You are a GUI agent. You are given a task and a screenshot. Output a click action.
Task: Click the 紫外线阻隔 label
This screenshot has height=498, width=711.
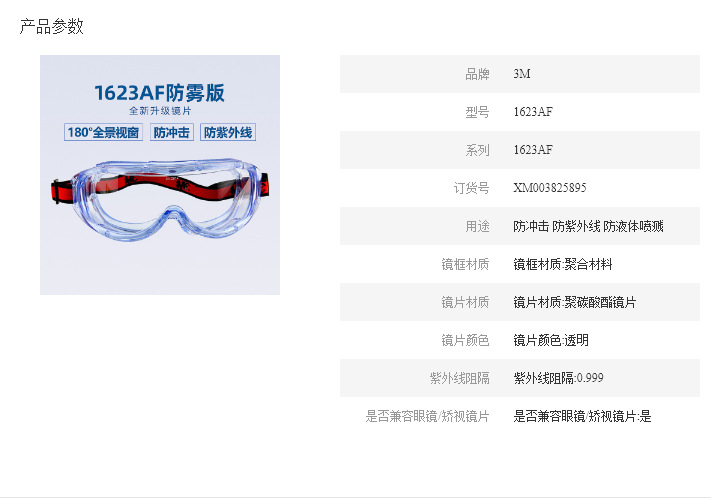[x=459, y=378]
